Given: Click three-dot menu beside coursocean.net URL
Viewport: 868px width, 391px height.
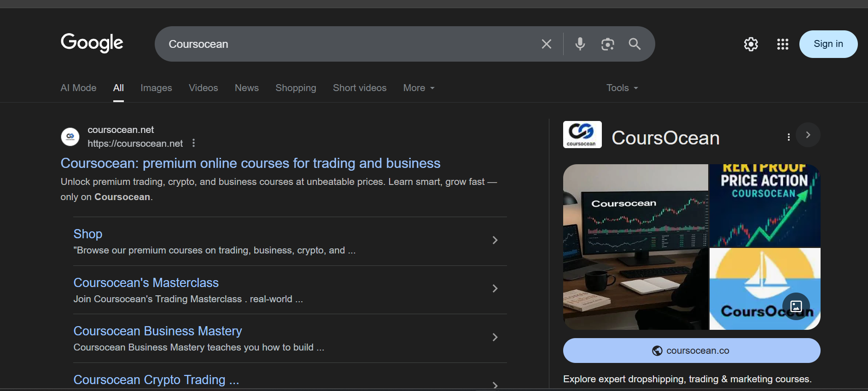Looking at the screenshot, I should (194, 143).
